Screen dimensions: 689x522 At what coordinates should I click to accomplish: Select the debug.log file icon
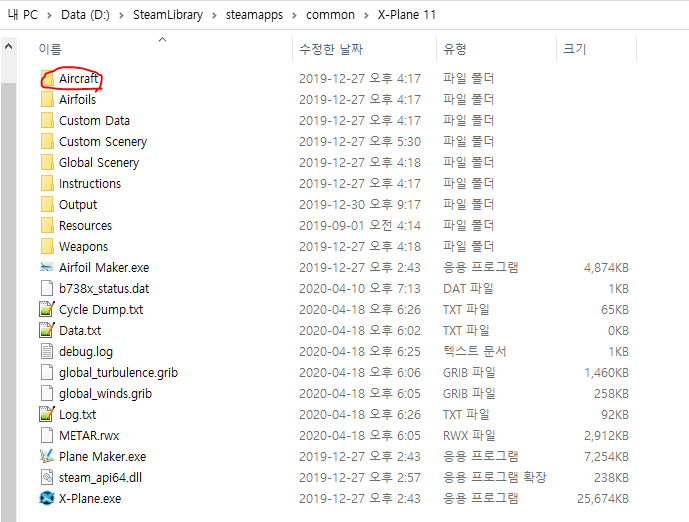47,352
